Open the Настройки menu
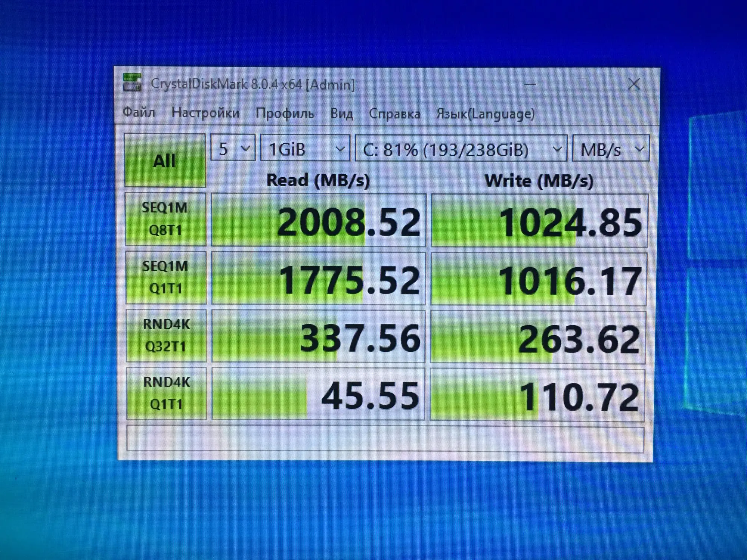 point(205,113)
